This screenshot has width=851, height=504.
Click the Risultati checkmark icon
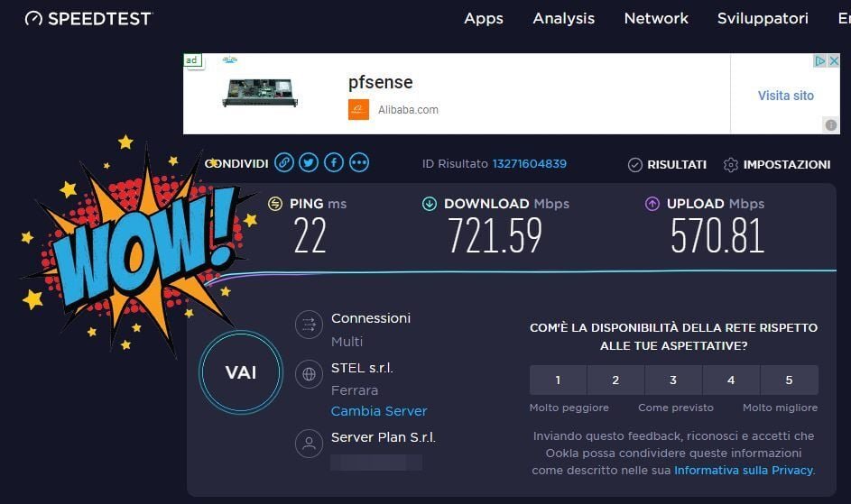coord(635,165)
